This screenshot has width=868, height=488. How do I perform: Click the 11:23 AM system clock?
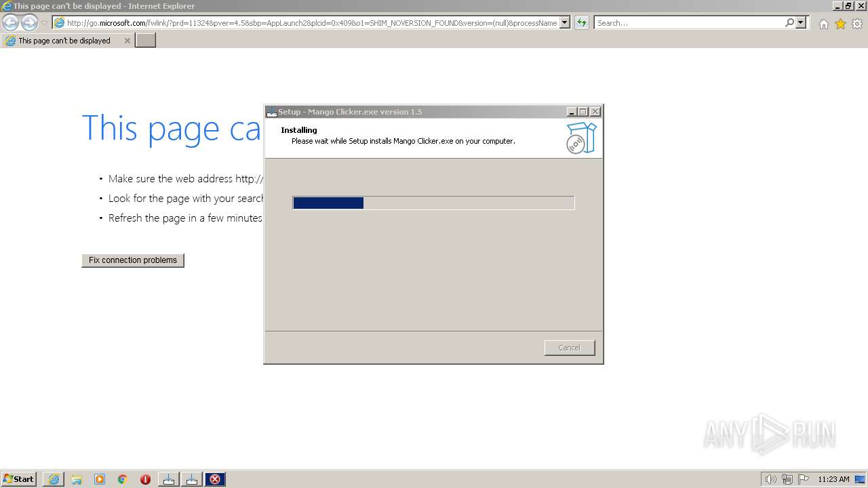(833, 479)
